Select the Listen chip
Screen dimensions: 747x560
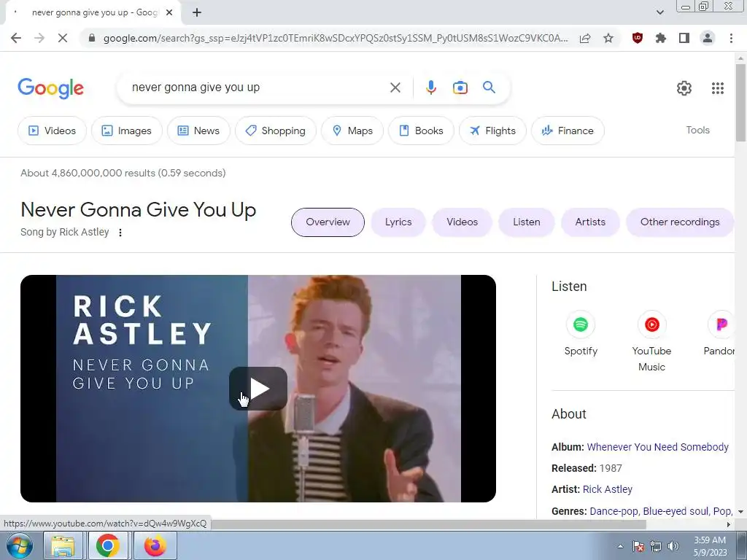pos(527,222)
